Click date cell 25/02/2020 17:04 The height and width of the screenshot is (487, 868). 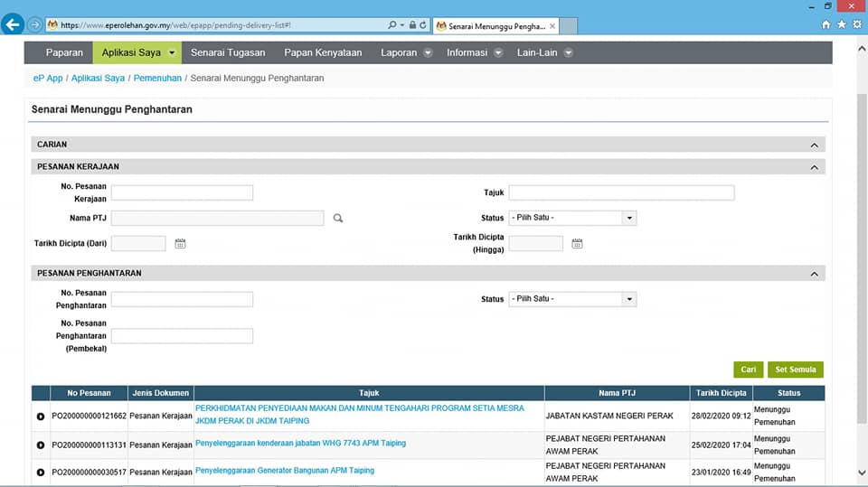coord(721,445)
